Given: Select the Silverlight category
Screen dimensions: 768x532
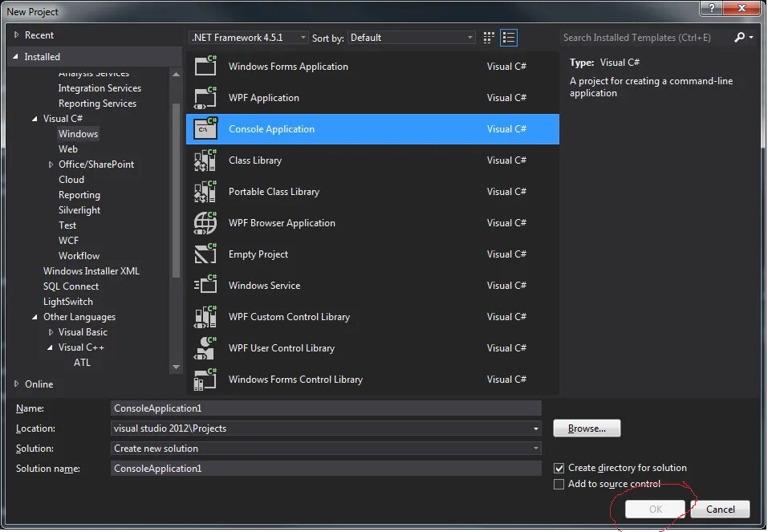Looking at the screenshot, I should click(x=79, y=210).
